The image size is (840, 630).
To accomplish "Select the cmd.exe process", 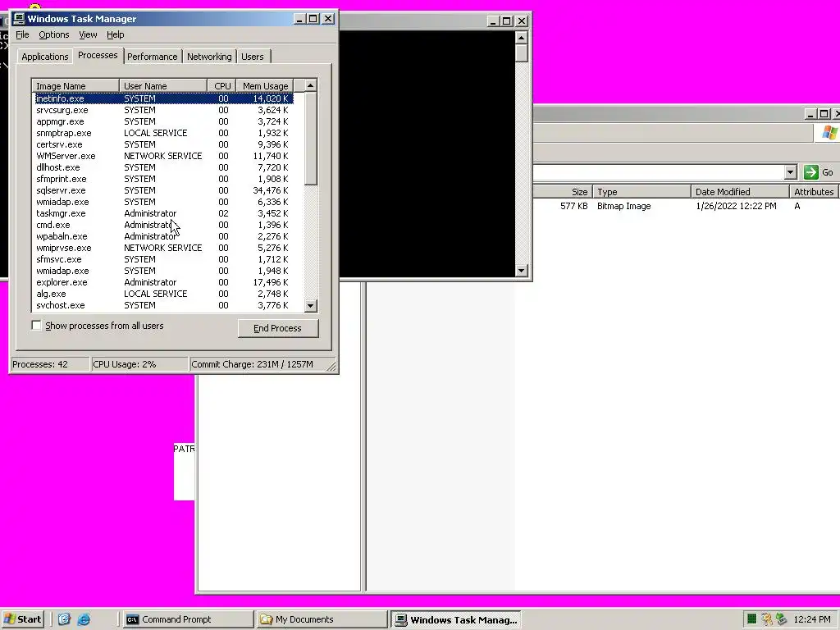I will click(53, 225).
